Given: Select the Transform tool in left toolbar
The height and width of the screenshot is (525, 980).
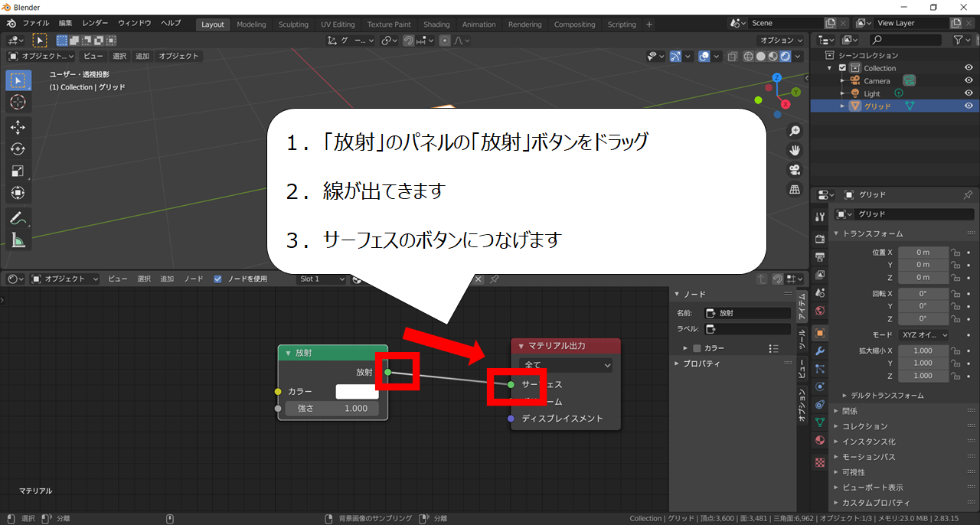Looking at the screenshot, I should (18, 194).
